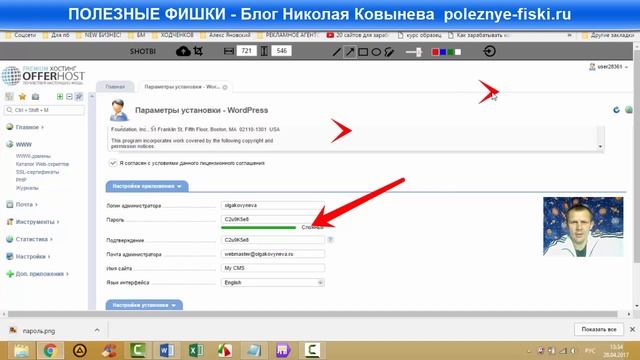
Task: Select the freehand pencil tool
Action: (389, 52)
